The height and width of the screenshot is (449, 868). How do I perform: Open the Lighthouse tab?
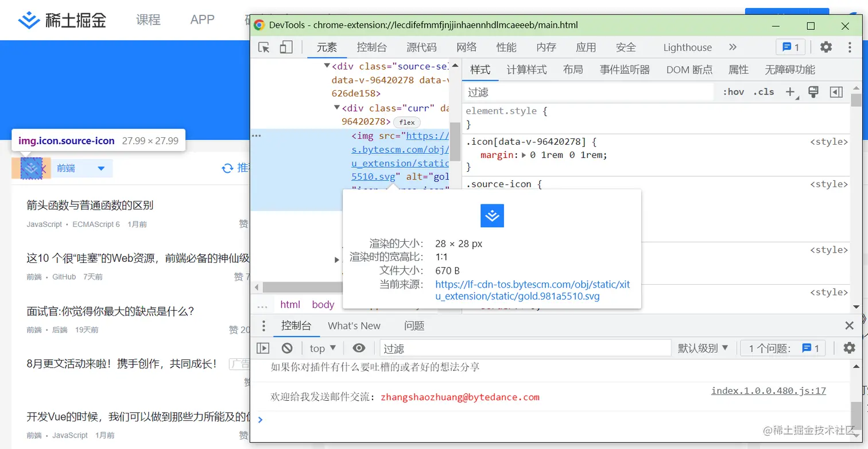pos(687,48)
